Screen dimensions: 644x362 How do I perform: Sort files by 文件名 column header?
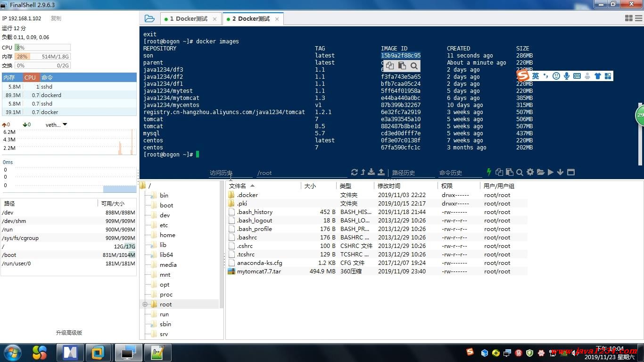pos(264,186)
